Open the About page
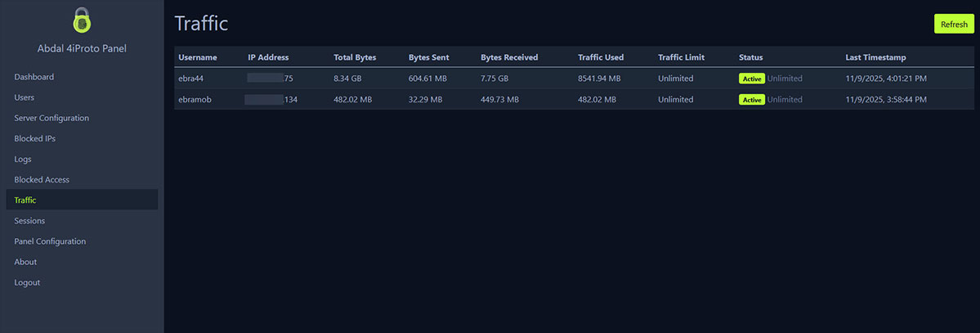This screenshot has height=333, width=980. (x=25, y=263)
